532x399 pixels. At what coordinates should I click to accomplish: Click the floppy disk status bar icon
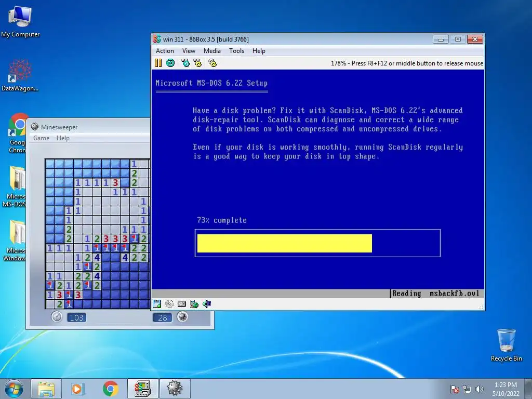point(157,304)
